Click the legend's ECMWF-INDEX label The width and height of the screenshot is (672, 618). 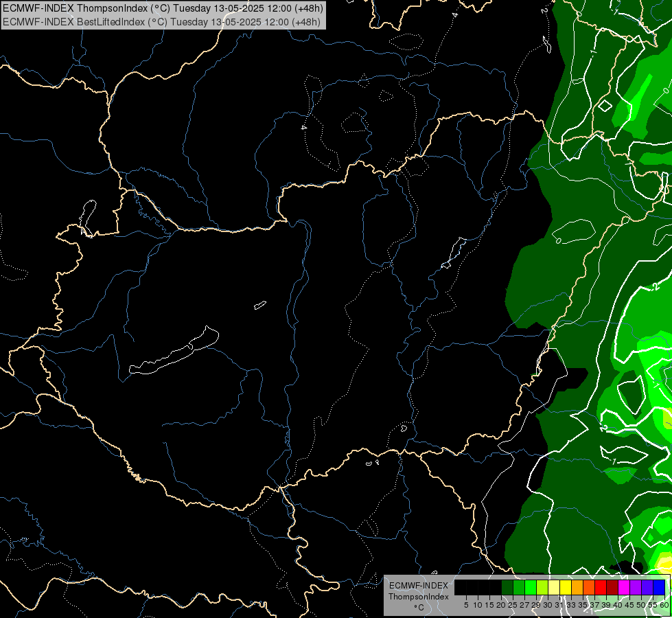pos(419,586)
